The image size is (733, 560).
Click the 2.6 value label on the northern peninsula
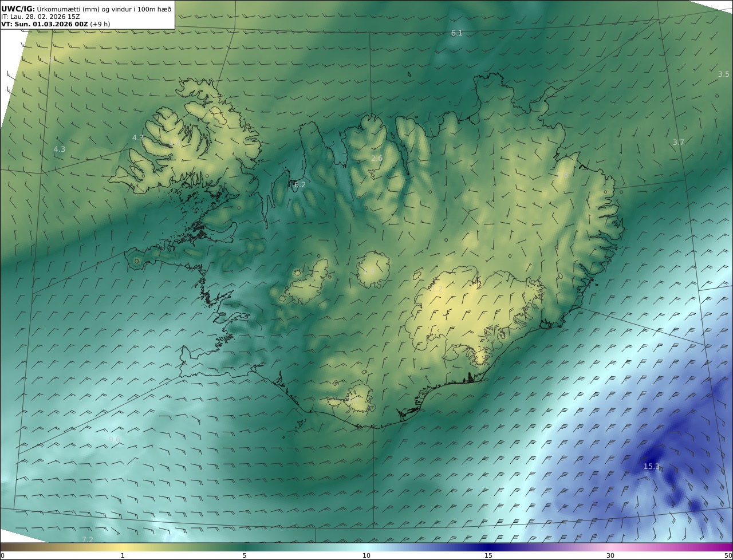(376, 159)
